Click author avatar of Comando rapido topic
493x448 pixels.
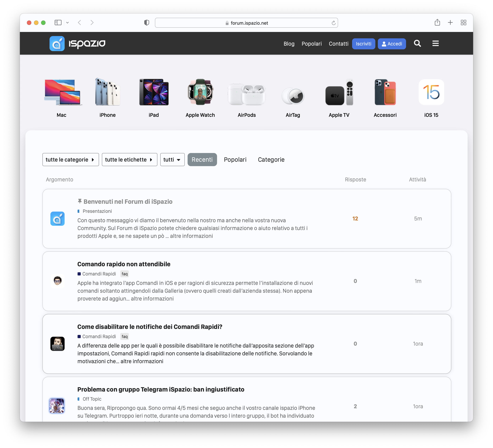click(x=57, y=281)
